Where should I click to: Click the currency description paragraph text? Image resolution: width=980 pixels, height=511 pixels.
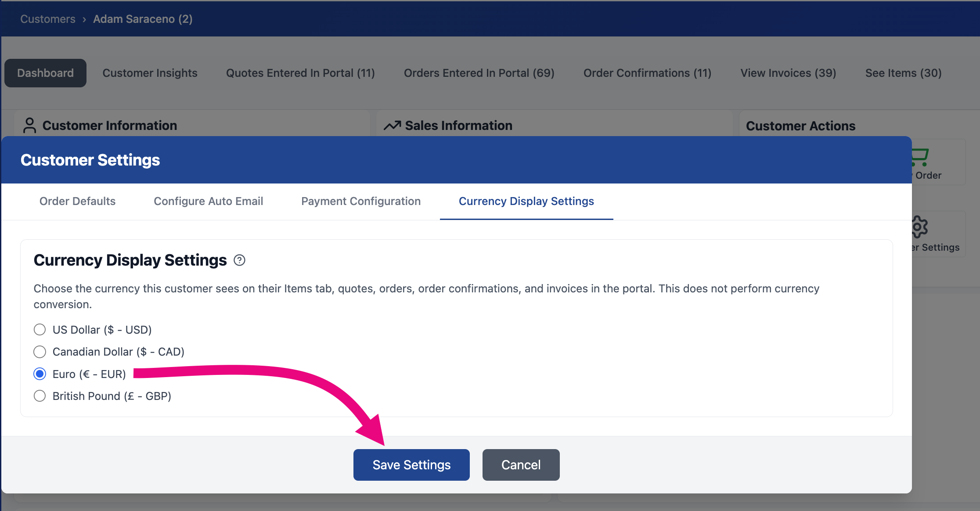pos(426,296)
